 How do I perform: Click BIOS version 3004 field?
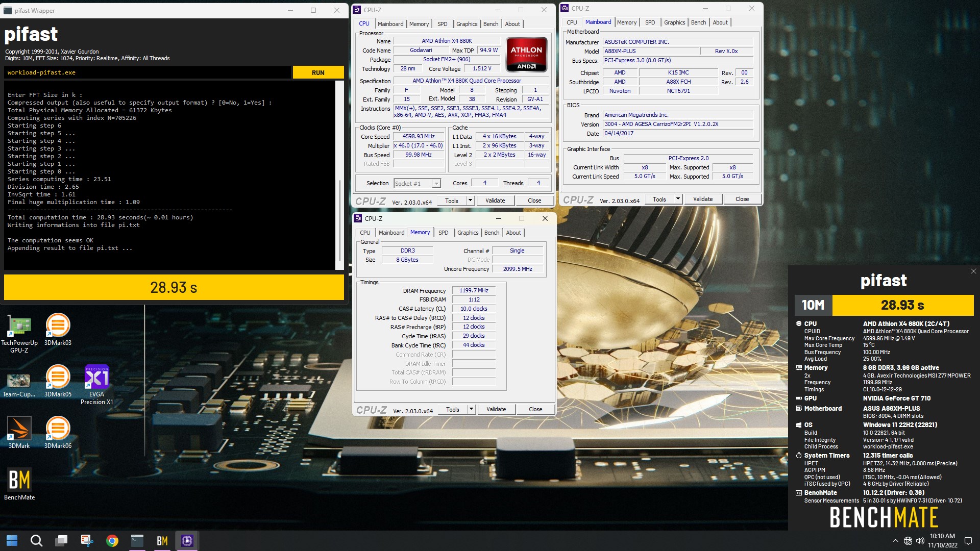coord(678,124)
